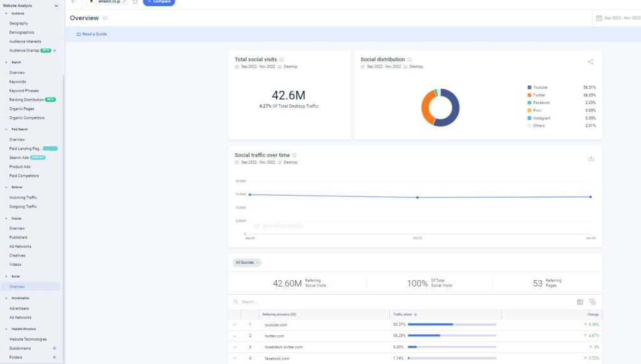The height and width of the screenshot is (364, 641).
Task: Open Organic Competitors in the sidebar
Action: coord(27,118)
